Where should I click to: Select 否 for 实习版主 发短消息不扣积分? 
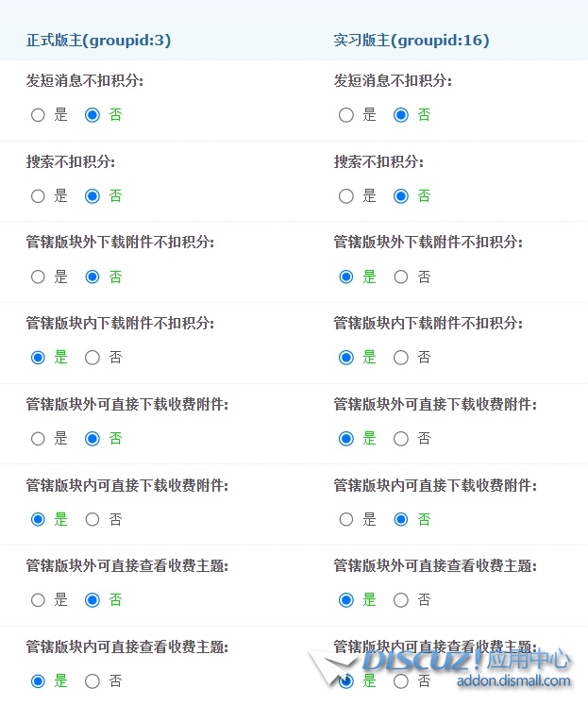pos(401,115)
